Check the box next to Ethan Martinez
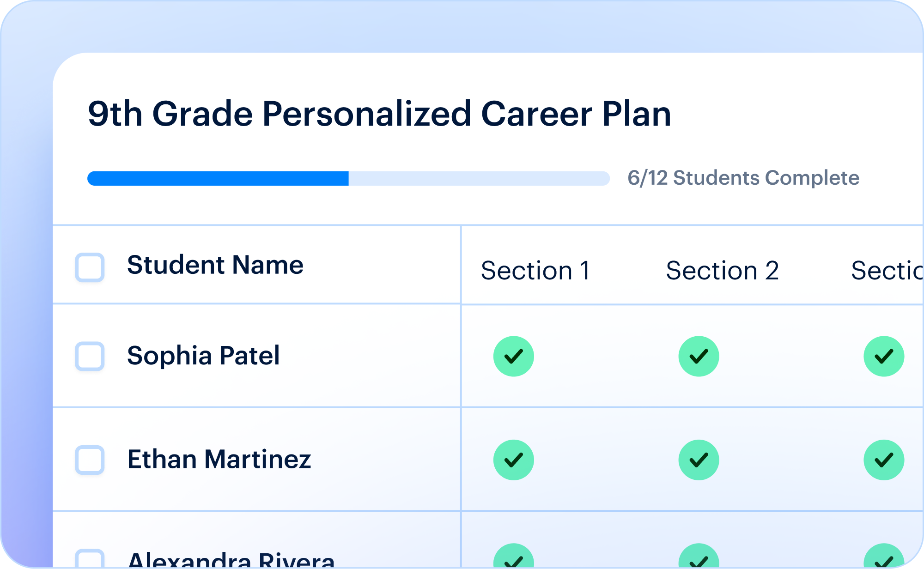 90,460
